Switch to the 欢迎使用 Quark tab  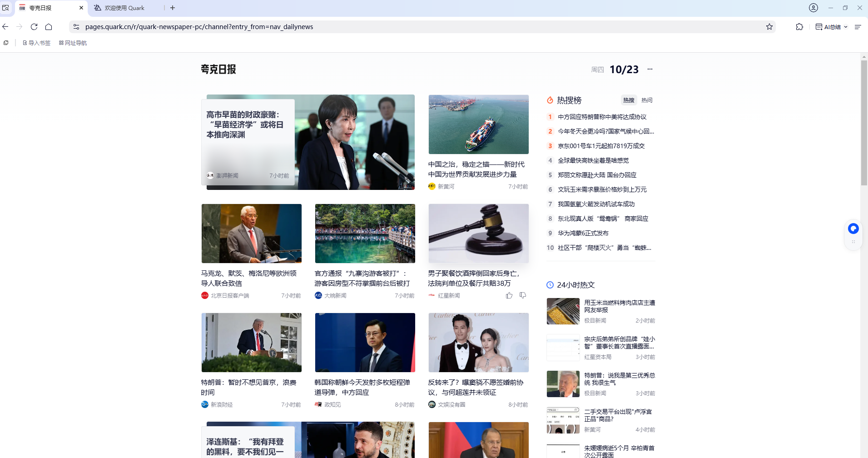point(124,8)
